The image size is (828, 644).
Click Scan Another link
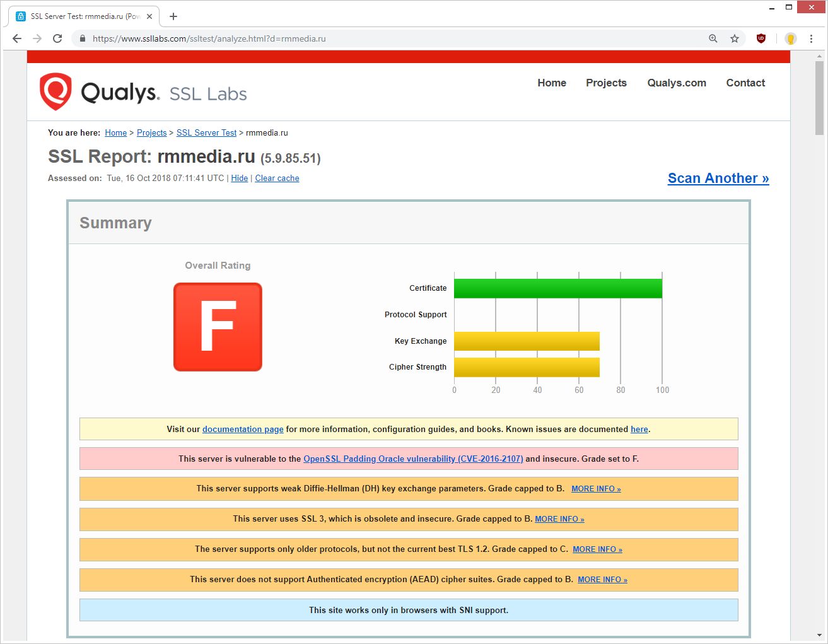click(718, 179)
